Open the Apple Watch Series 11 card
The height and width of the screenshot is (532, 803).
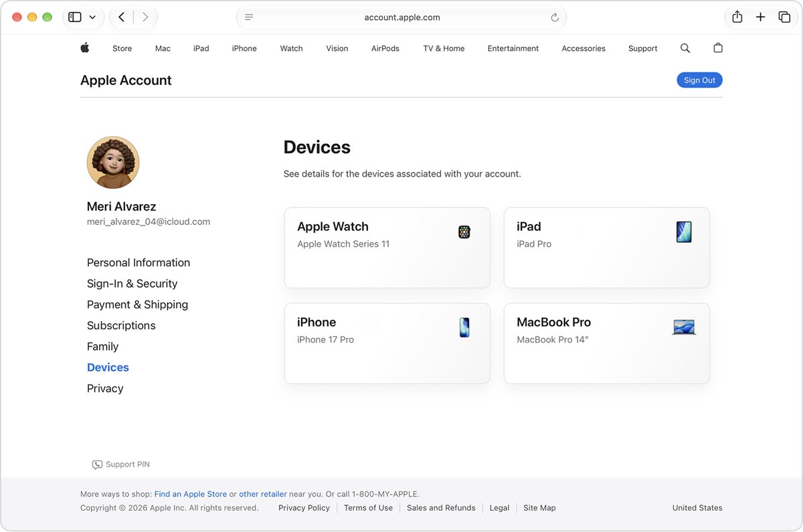point(387,248)
